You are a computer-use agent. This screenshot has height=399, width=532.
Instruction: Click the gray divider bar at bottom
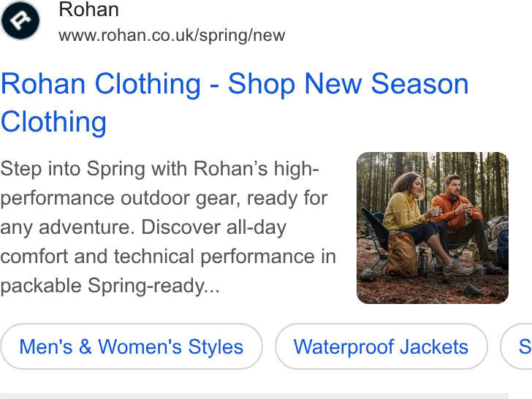(254, 396)
